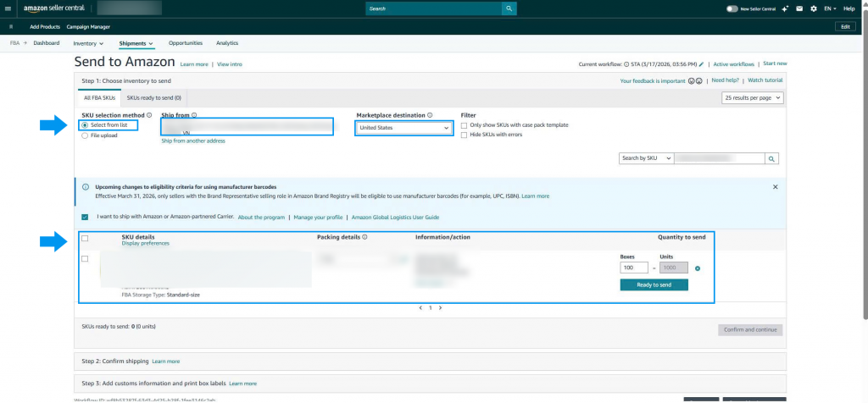Open the messages envelope icon
This screenshot has height=403, width=868.
tap(800, 8)
